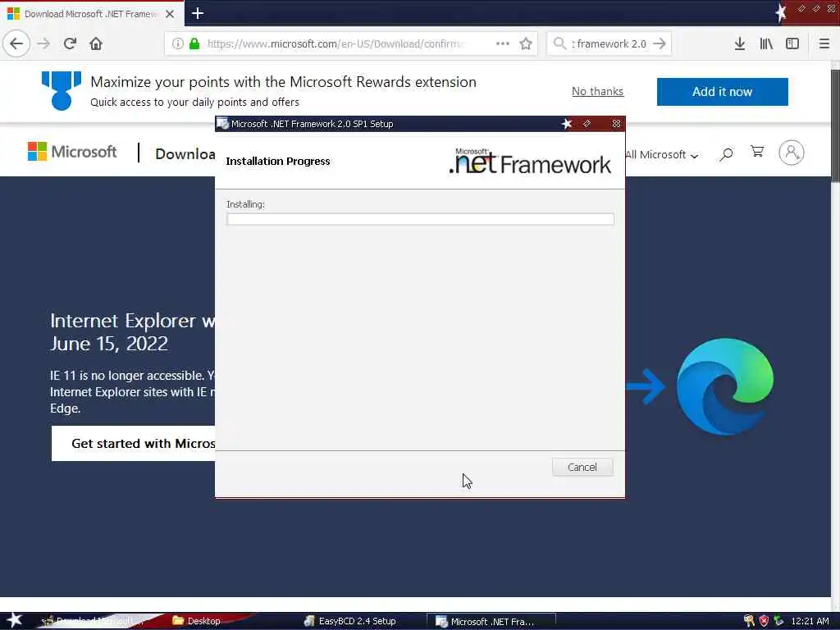Click Get started with Microsoft Edge button
Image resolution: width=840 pixels, height=630 pixels.
(134, 444)
